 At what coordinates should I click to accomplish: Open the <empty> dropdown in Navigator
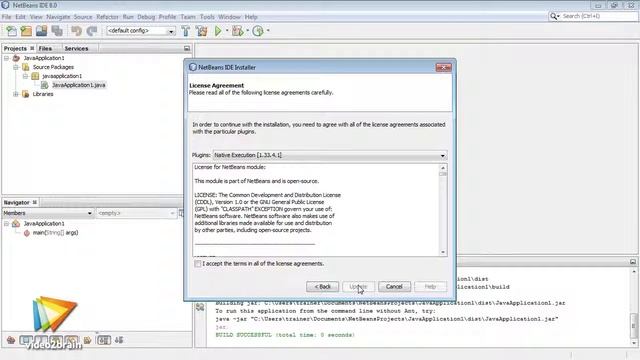coord(136,213)
